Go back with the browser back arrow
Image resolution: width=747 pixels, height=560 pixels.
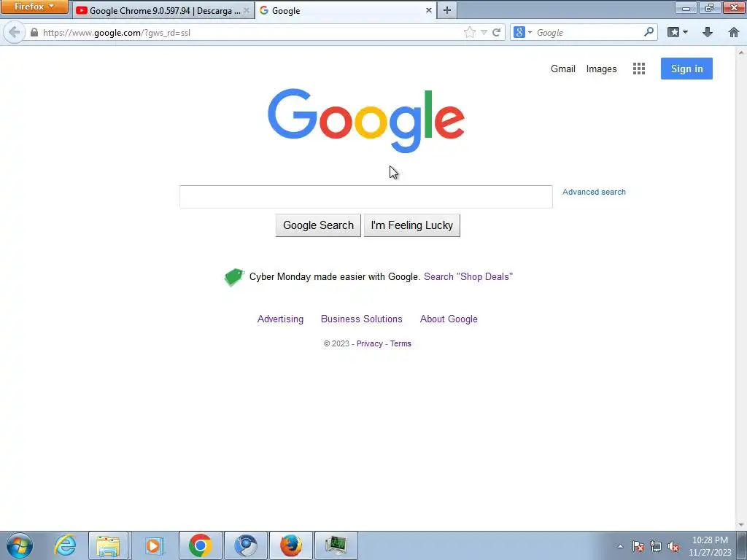[x=14, y=32]
